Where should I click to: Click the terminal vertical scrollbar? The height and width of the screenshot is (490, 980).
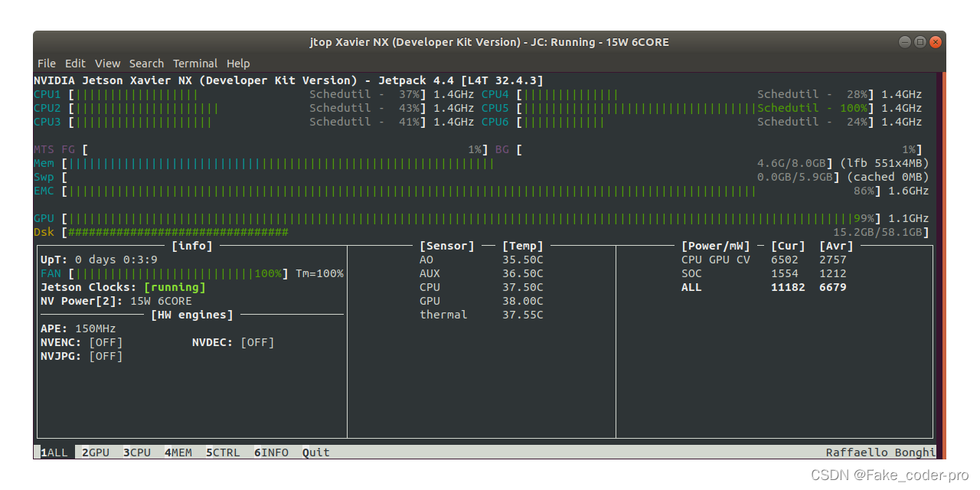tap(942, 265)
